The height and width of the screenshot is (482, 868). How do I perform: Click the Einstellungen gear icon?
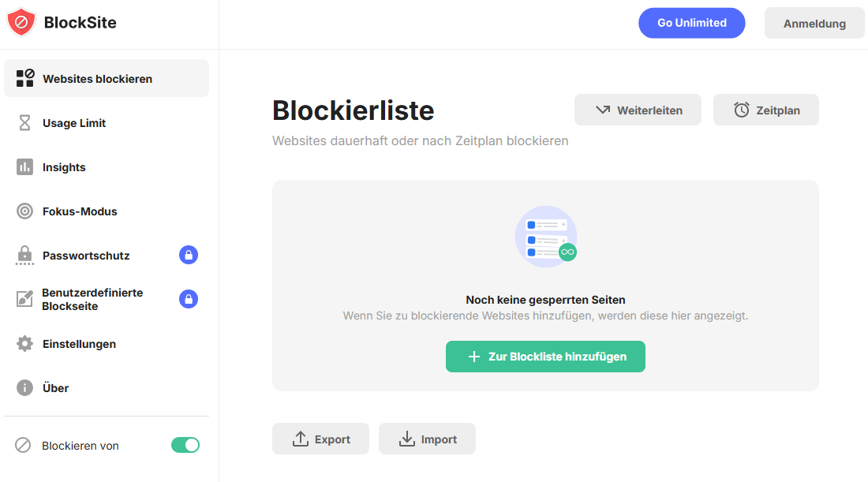point(25,344)
